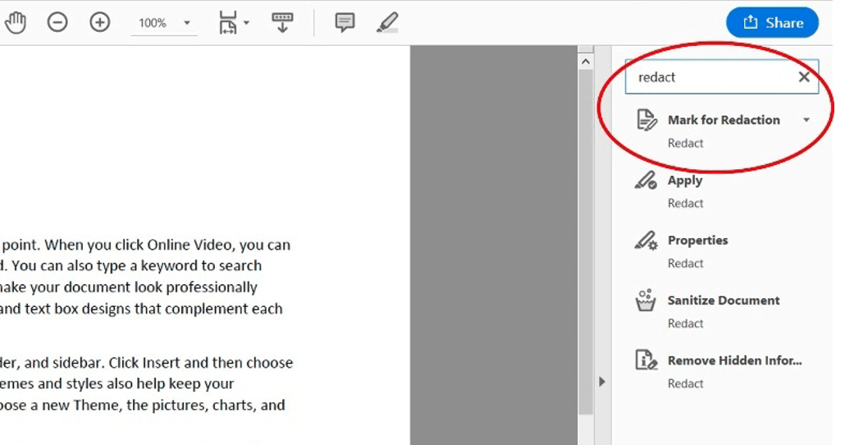
Task: Expand the fit page options arrow
Action: click(x=246, y=23)
